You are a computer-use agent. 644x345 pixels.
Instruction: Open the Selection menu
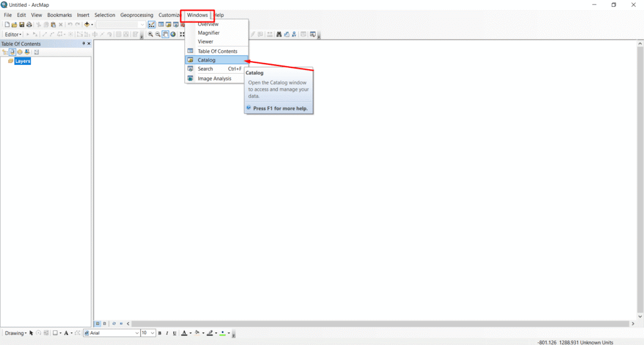click(x=105, y=15)
